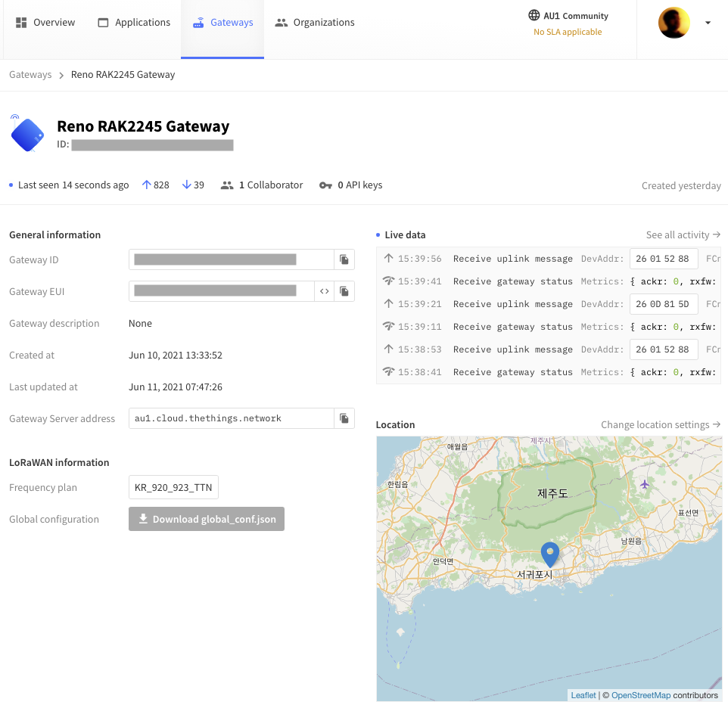Open See all activity link
The width and height of the screenshot is (728, 708).
683,234
